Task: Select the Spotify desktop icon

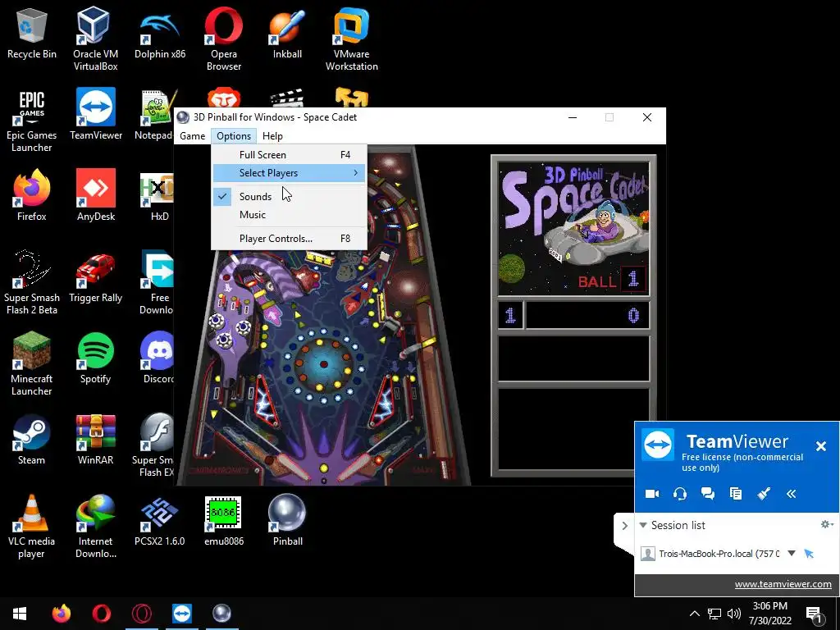Action: (96, 358)
